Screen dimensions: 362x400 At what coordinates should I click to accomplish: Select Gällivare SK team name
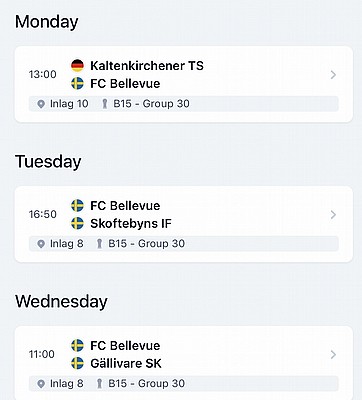pyautogui.click(x=126, y=363)
